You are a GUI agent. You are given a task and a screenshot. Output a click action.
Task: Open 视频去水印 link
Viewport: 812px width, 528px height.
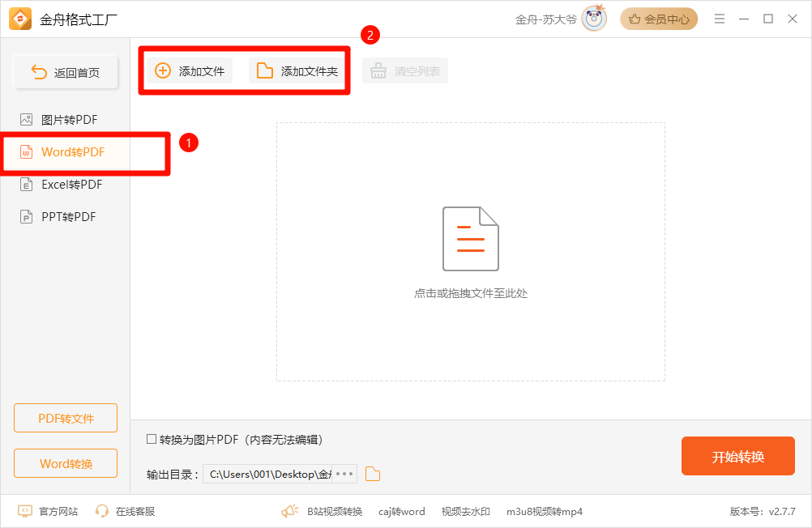tap(465, 512)
